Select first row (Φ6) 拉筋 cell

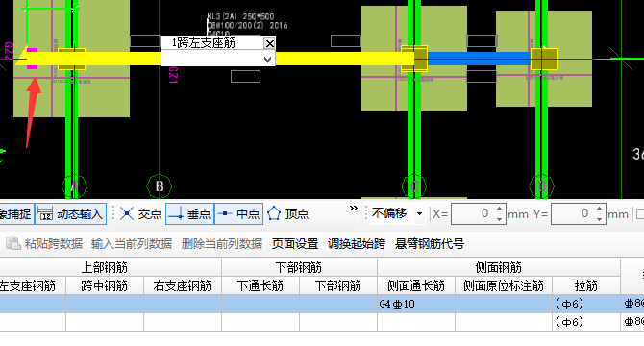(x=586, y=304)
